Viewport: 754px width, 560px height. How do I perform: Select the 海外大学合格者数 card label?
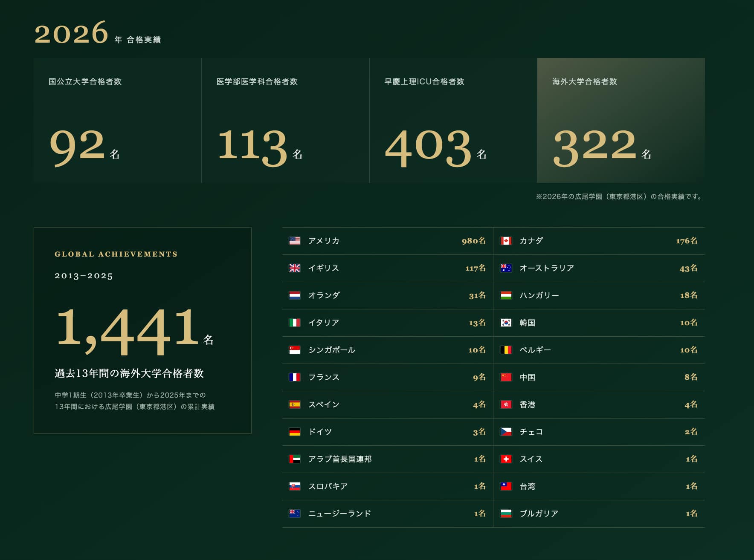[x=585, y=81]
